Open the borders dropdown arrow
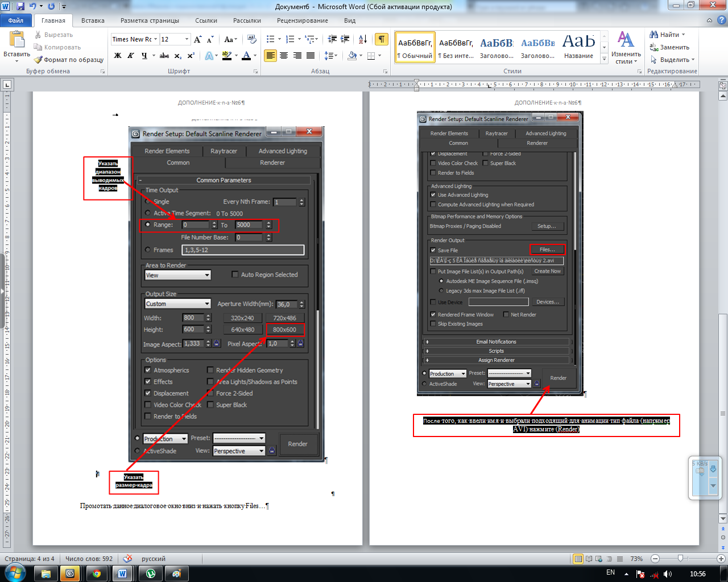This screenshot has height=582, width=728. coord(379,56)
